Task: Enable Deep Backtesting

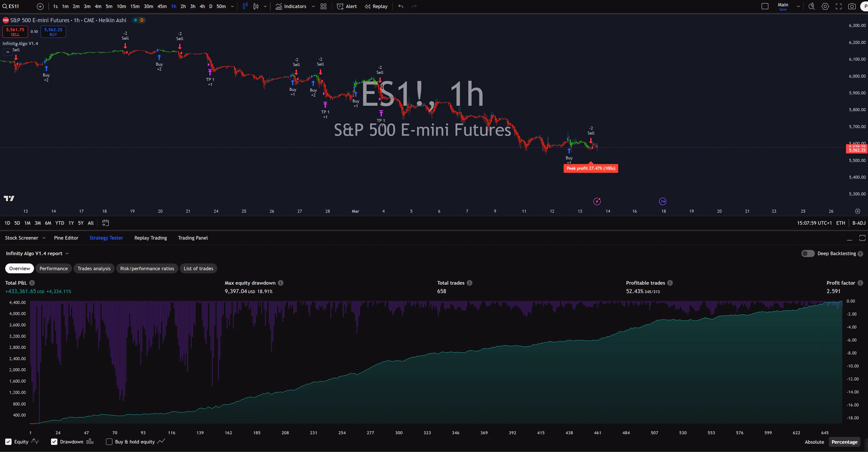Action: [x=807, y=253]
